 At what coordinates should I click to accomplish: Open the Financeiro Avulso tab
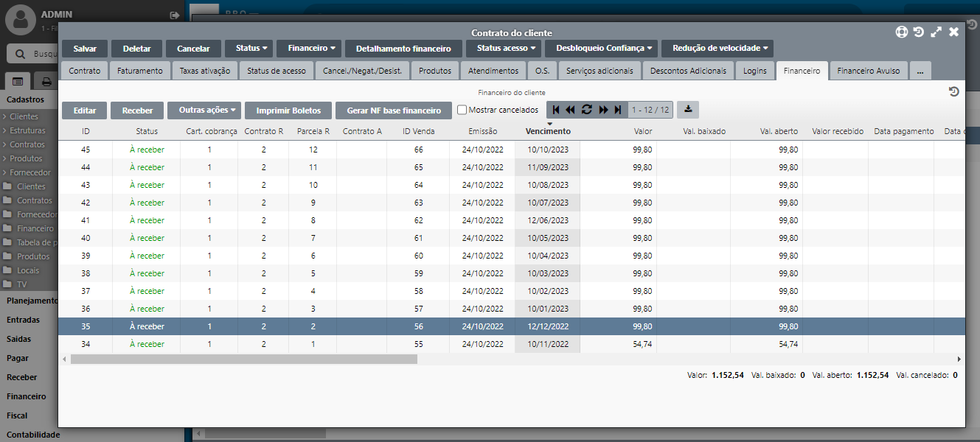868,71
